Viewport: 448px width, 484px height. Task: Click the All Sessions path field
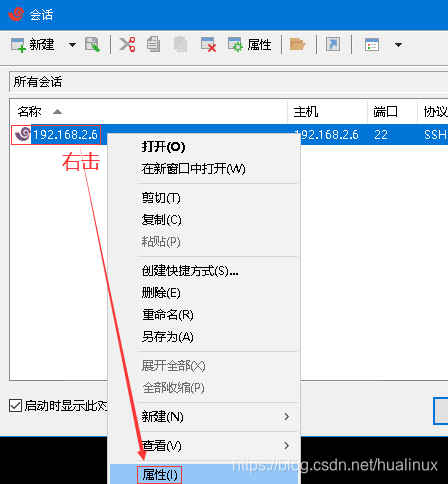(229, 82)
